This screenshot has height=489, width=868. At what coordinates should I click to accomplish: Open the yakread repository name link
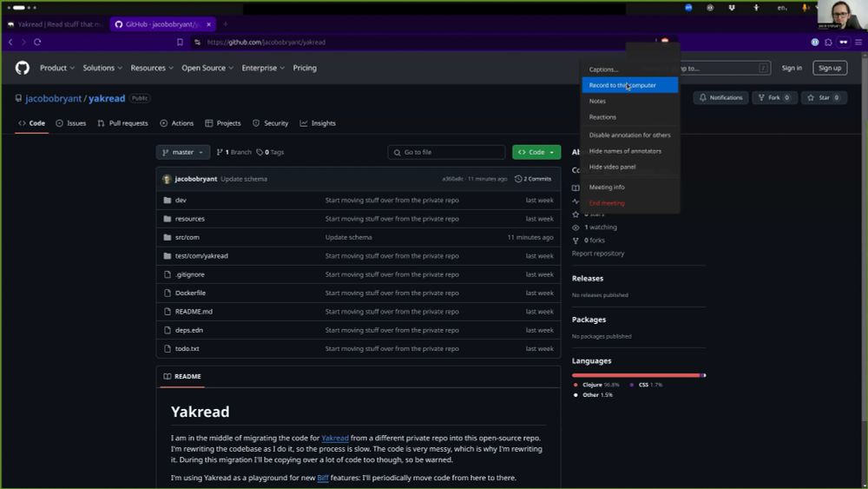tap(107, 98)
